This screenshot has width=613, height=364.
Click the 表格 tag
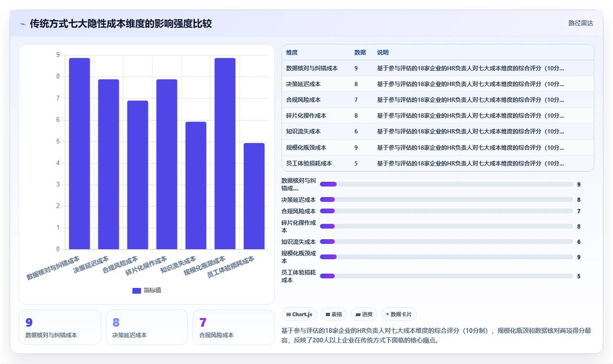334,314
